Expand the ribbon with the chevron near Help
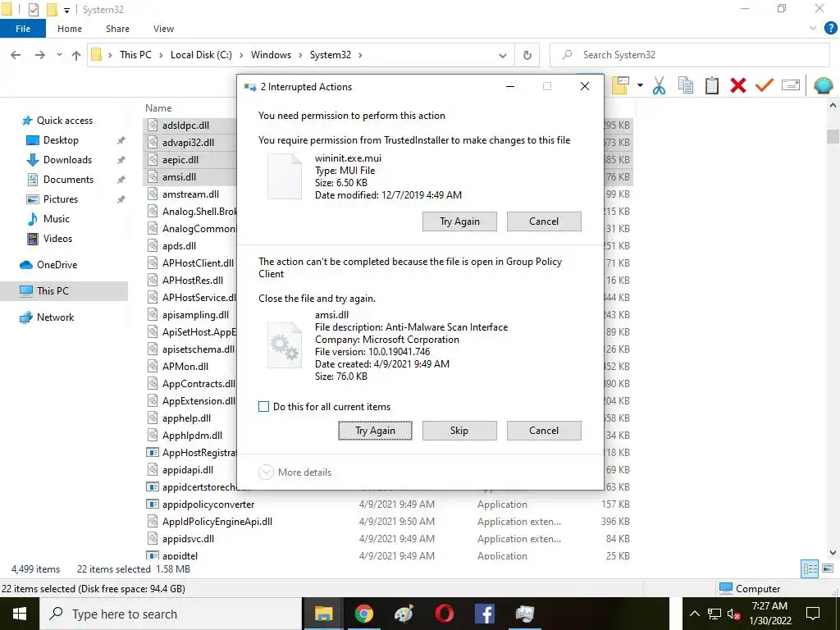Viewport: 840px width, 630px height. (813, 29)
